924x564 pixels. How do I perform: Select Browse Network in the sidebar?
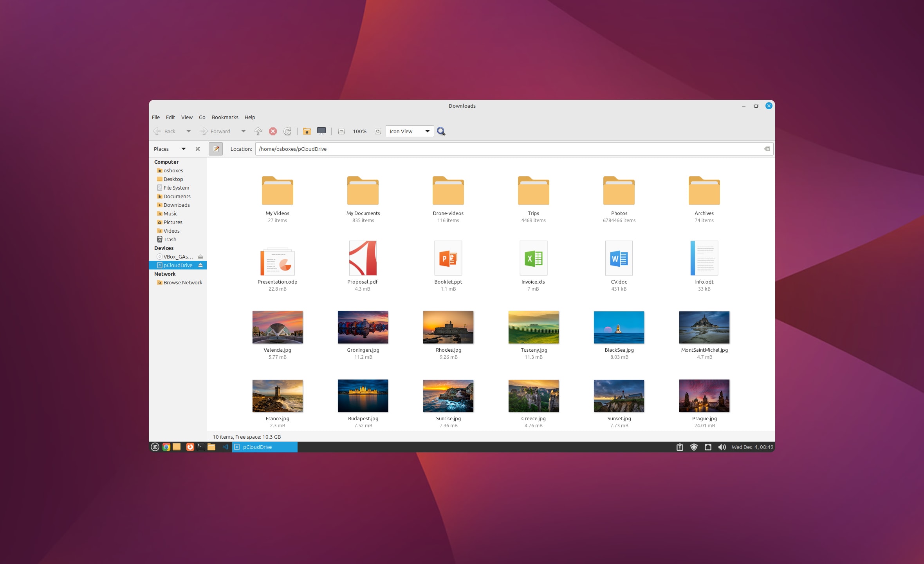pyautogui.click(x=182, y=282)
